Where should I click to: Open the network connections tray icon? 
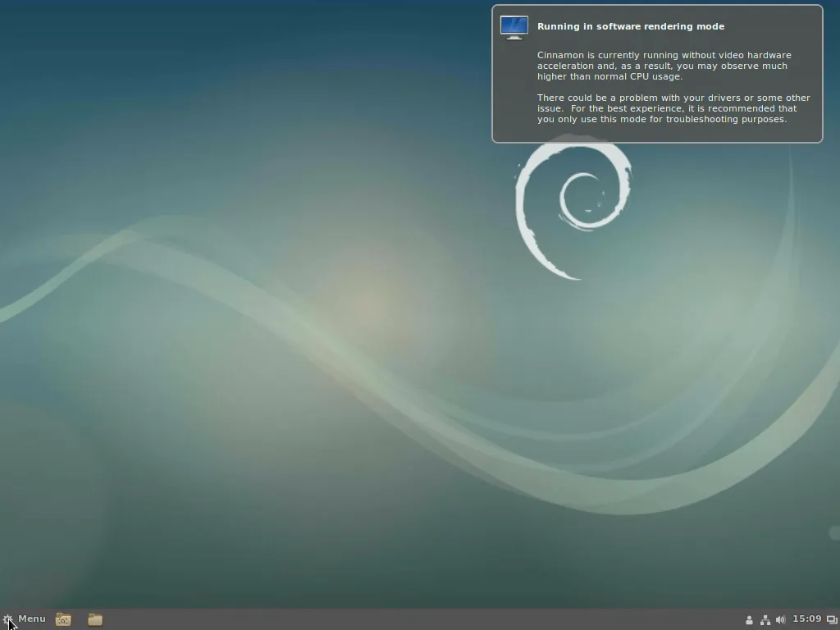point(765,620)
